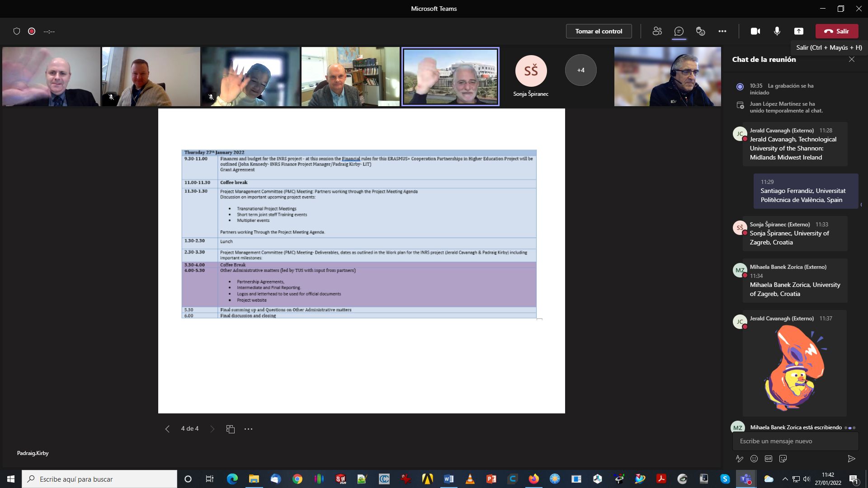The width and height of the screenshot is (868, 488).
Task: Close the Chat de la reunión panel
Action: (851, 59)
